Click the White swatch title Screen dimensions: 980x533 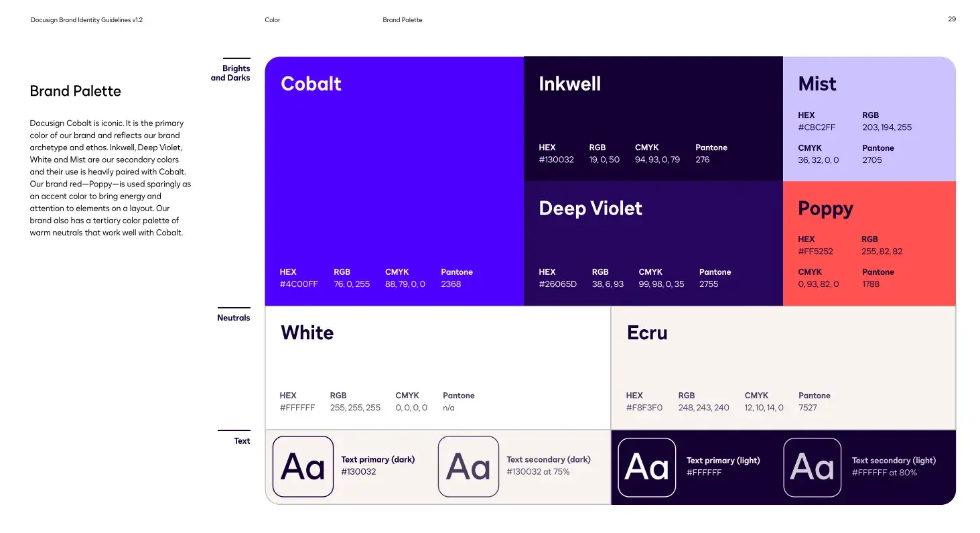coord(307,333)
